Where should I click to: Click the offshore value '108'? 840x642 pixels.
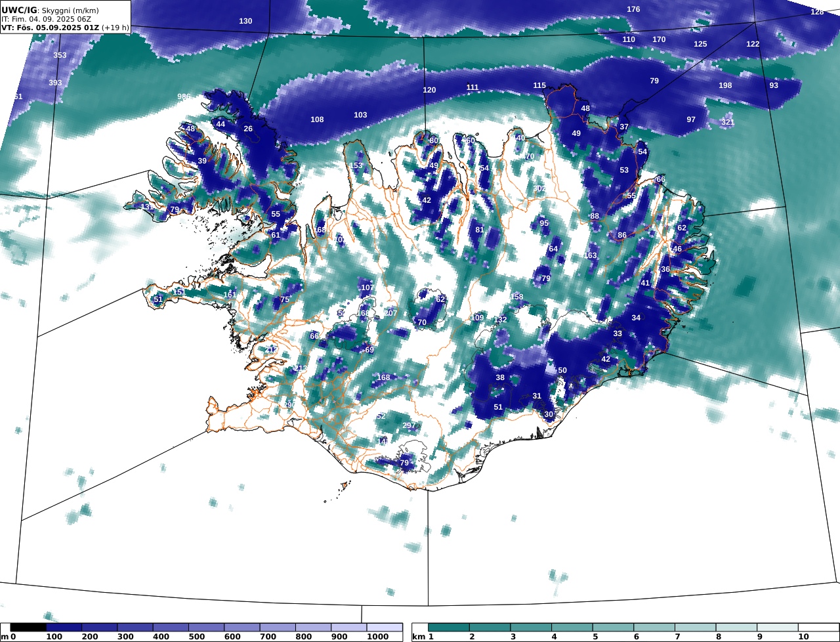[317, 119]
